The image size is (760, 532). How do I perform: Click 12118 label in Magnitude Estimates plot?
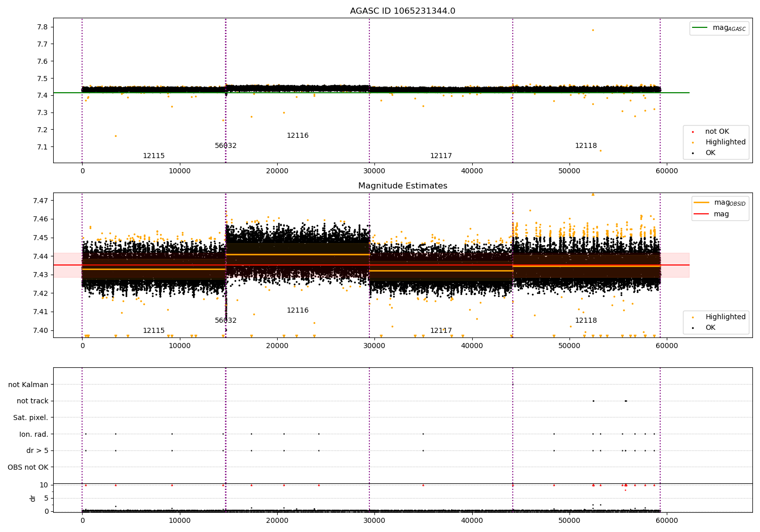pos(586,320)
